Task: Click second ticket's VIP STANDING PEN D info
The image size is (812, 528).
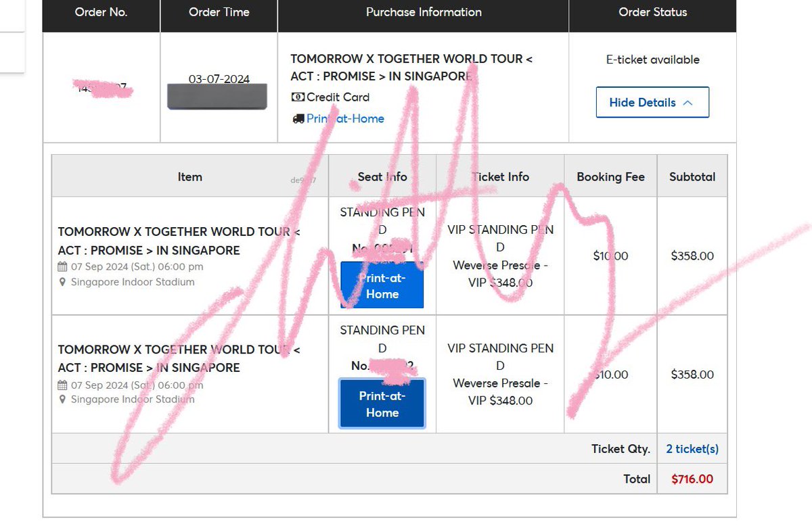Action: coord(500,357)
